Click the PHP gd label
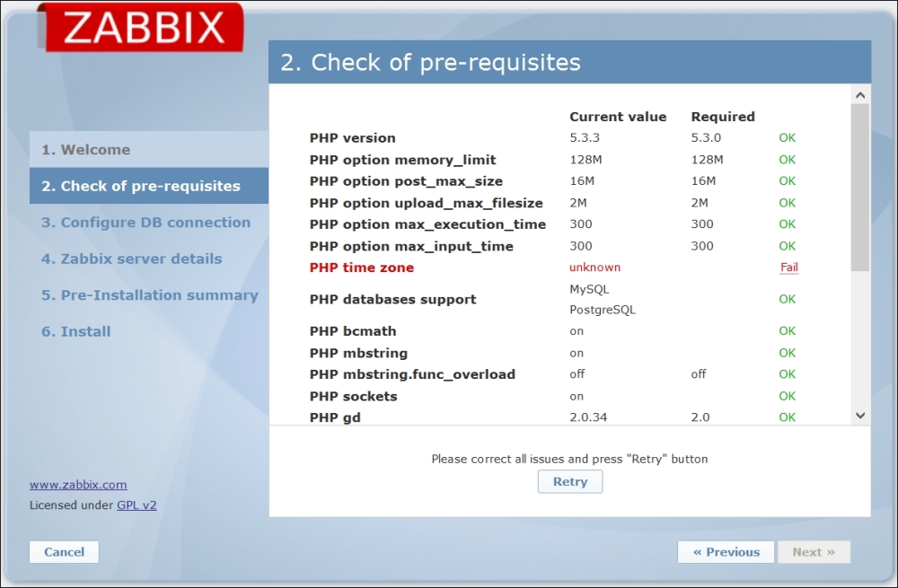Screen dimensions: 898x588 335,417
